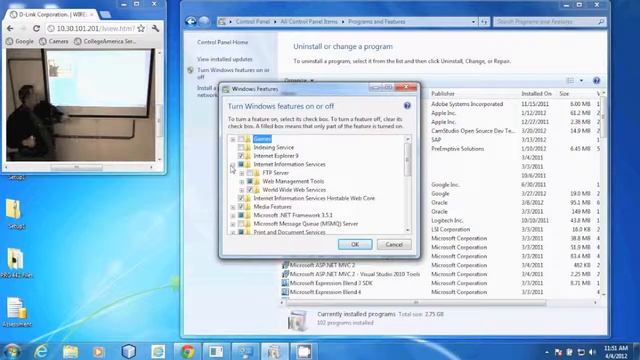Expand the Web Management Tools node
The width and height of the screenshot is (640, 360).
click(242, 182)
